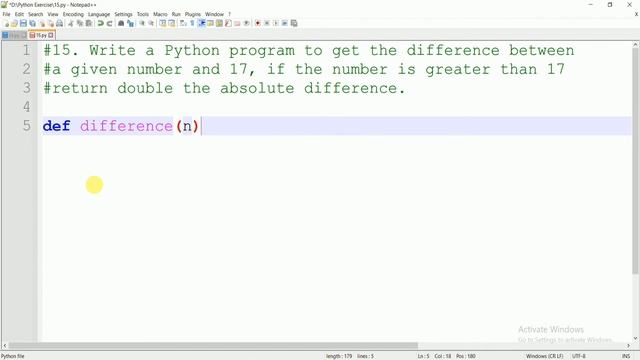Click line number 5 in the margin
The width and height of the screenshot is (640, 360).
pyautogui.click(x=27, y=125)
